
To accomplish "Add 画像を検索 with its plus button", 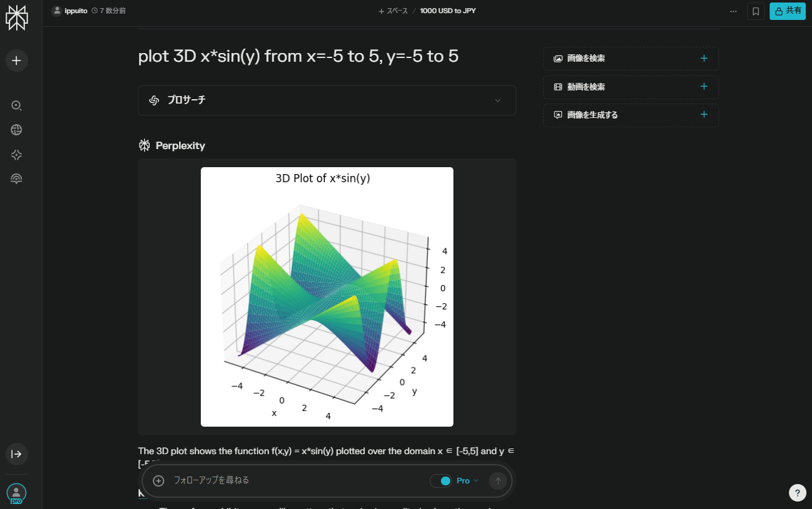I will 703,58.
